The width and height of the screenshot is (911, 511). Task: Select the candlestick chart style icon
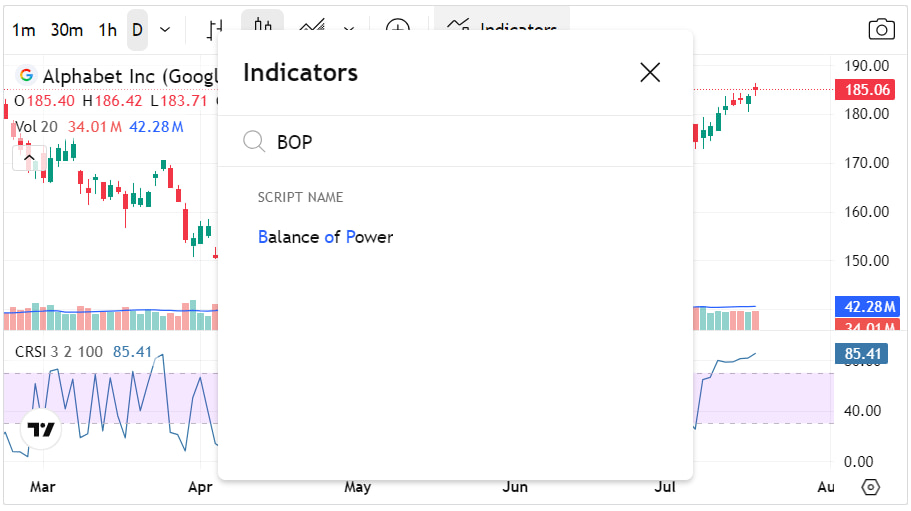click(x=263, y=26)
